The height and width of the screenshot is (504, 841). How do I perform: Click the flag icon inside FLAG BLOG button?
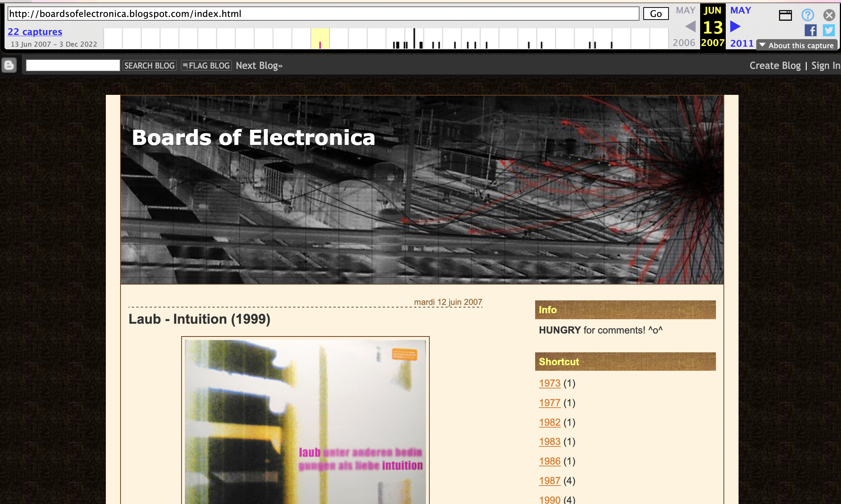(185, 65)
